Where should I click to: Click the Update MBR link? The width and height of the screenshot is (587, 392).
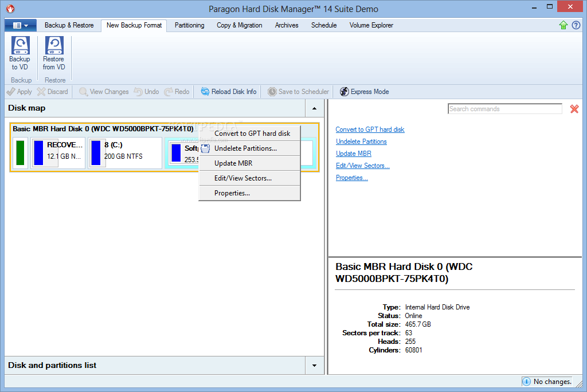[x=353, y=154]
